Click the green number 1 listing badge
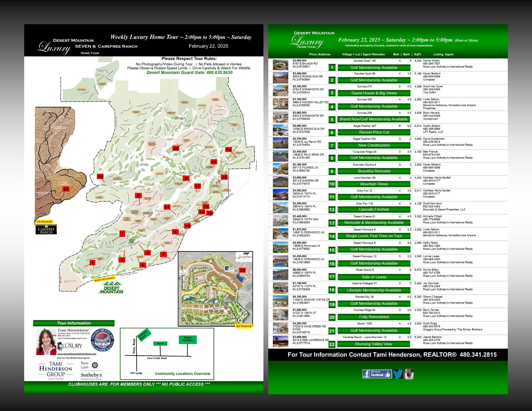Image resolution: width=532 pixels, height=411 pixels. click(x=332, y=67)
